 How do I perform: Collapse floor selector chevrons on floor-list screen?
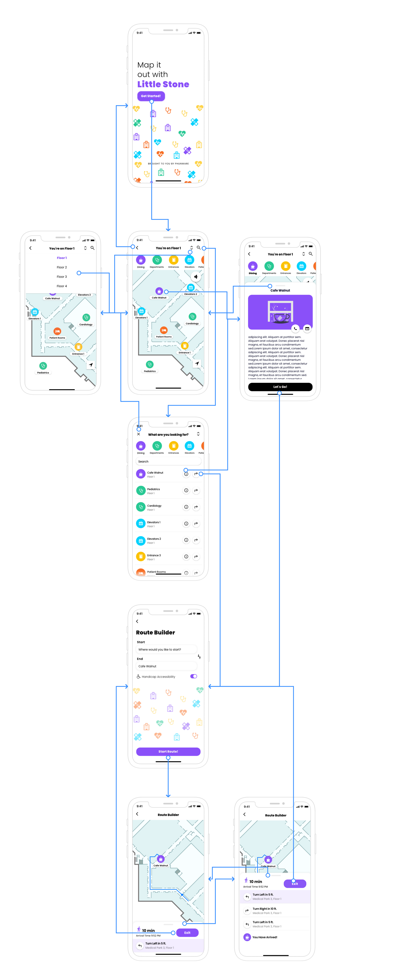click(x=85, y=248)
